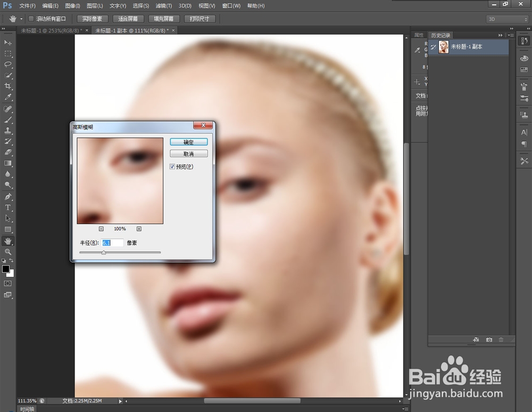The width and height of the screenshot is (532, 412).
Task: Select the Lasso tool
Action: tap(7, 64)
